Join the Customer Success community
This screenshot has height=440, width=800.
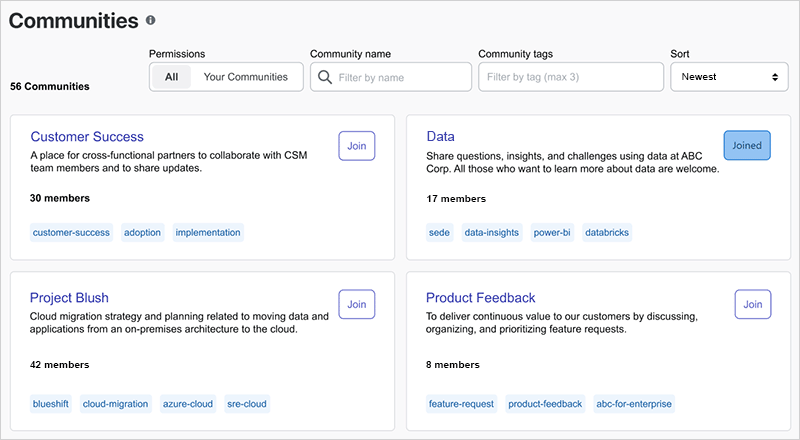tap(356, 145)
